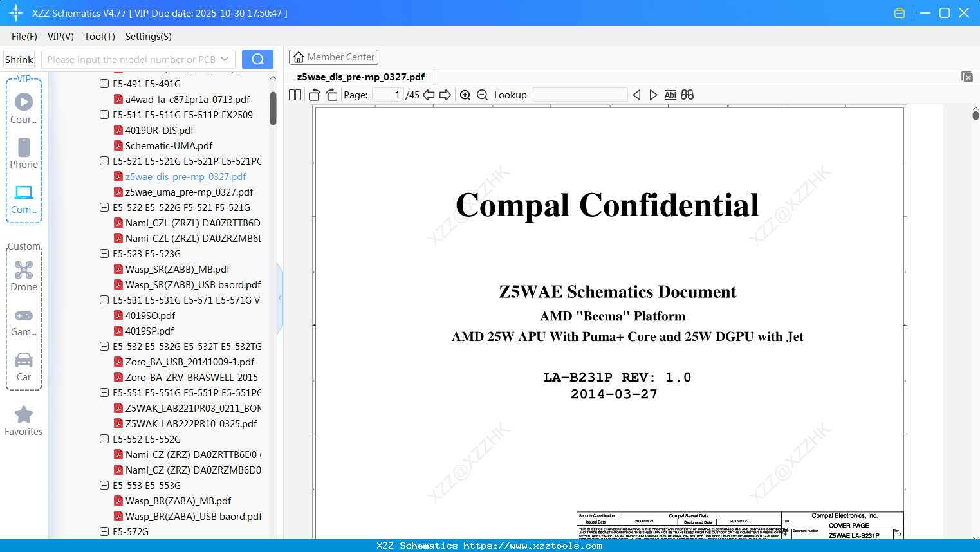The width and height of the screenshot is (980, 552).
Task: Zoom out of the schematic
Action: pyautogui.click(x=483, y=95)
